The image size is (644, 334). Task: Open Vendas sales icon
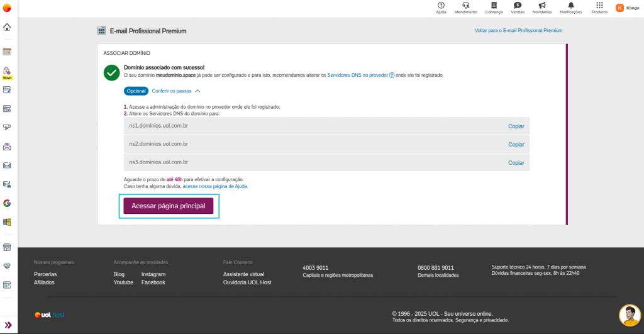518,8
